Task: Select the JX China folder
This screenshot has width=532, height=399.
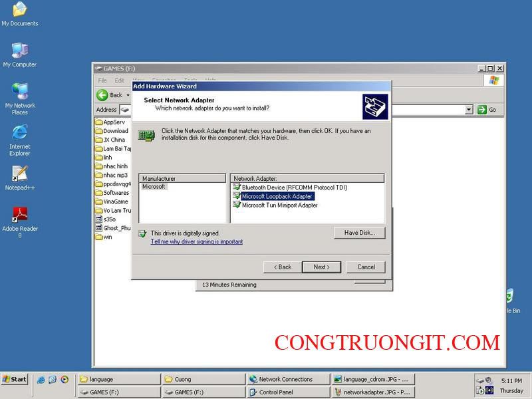Action: pyautogui.click(x=110, y=140)
